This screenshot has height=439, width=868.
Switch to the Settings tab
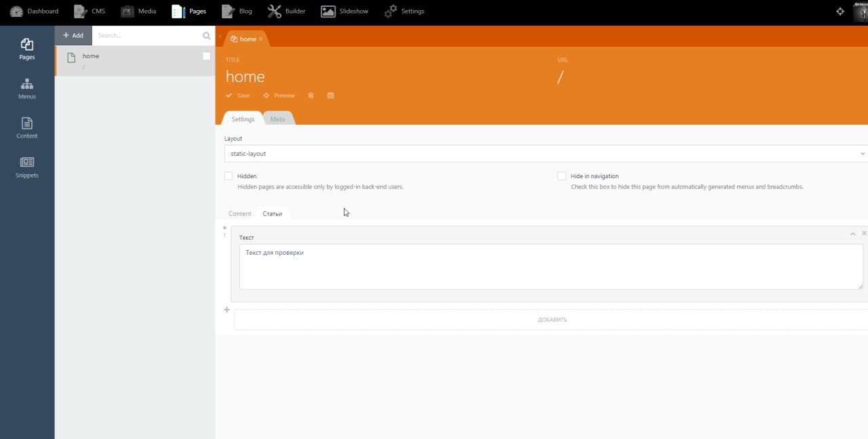click(x=243, y=119)
